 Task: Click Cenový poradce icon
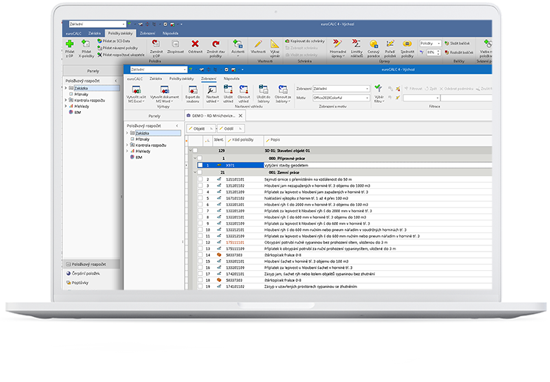[x=374, y=44]
